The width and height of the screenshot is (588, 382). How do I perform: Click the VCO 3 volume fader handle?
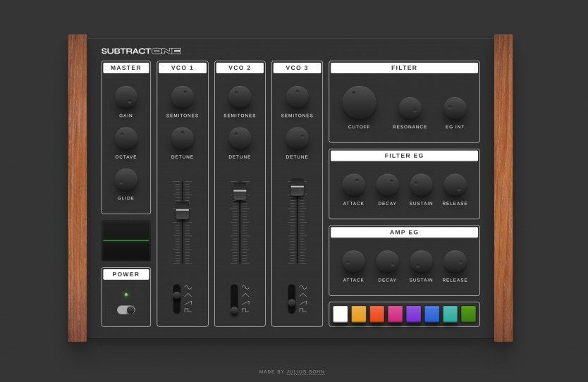click(298, 187)
